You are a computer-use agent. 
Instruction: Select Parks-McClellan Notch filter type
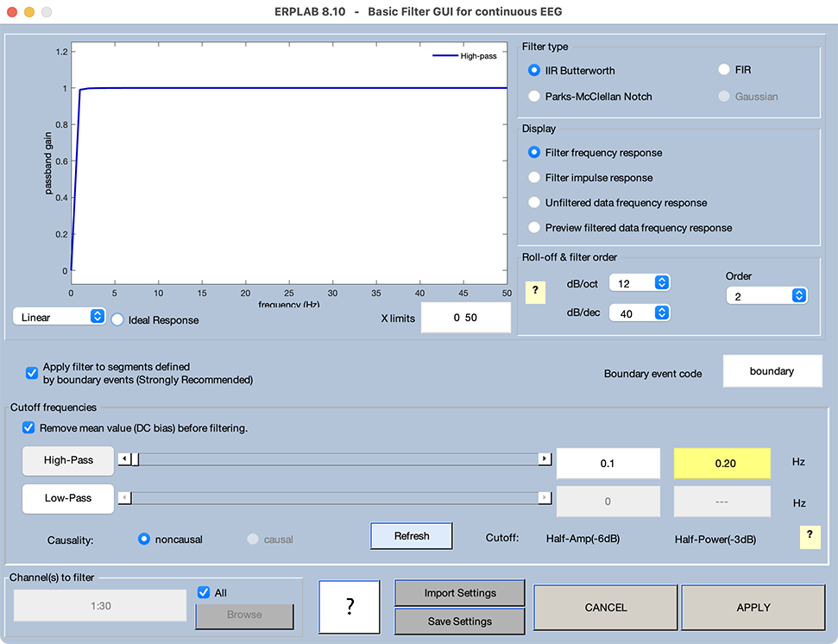tap(534, 97)
